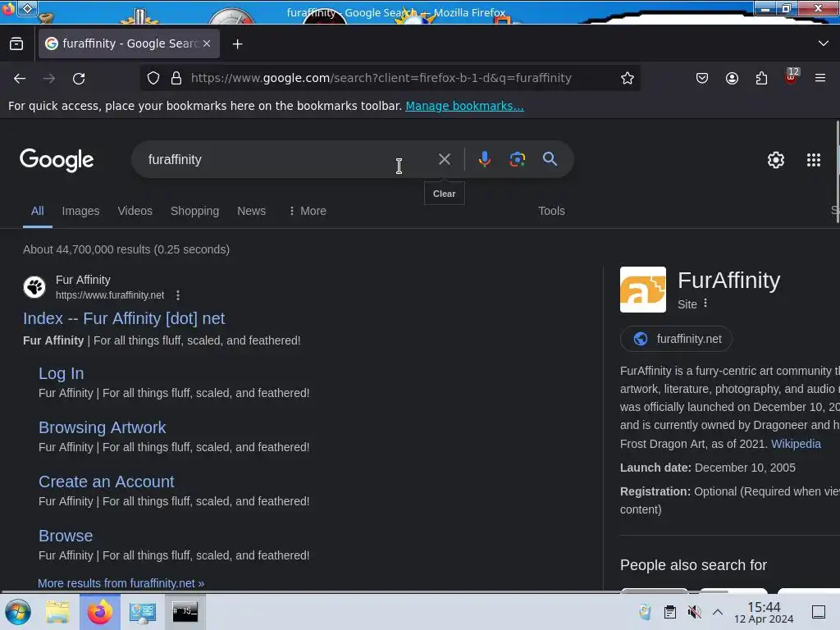Click the Fur Affinity paw favicon
This screenshot has height=630, width=840.
point(34,287)
